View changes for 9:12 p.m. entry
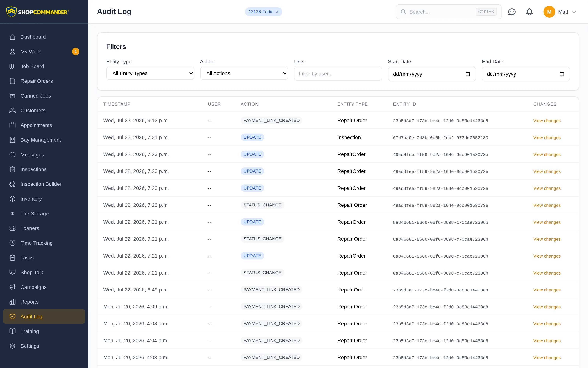 547,121
